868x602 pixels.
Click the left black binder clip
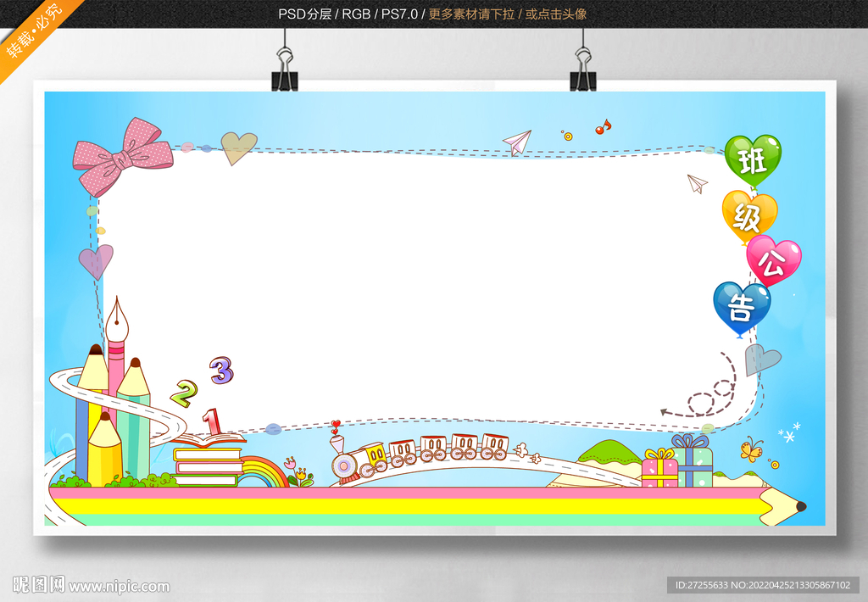(x=285, y=70)
